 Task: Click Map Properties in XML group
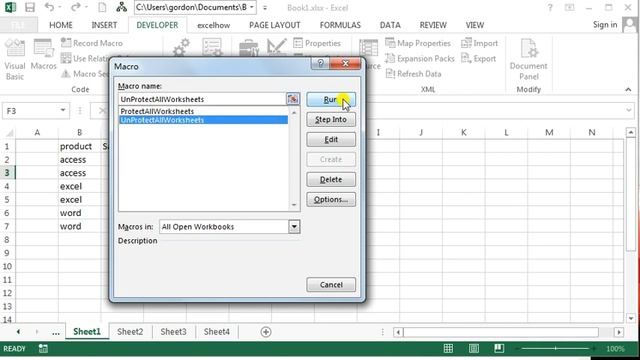pyautogui.click(x=418, y=43)
